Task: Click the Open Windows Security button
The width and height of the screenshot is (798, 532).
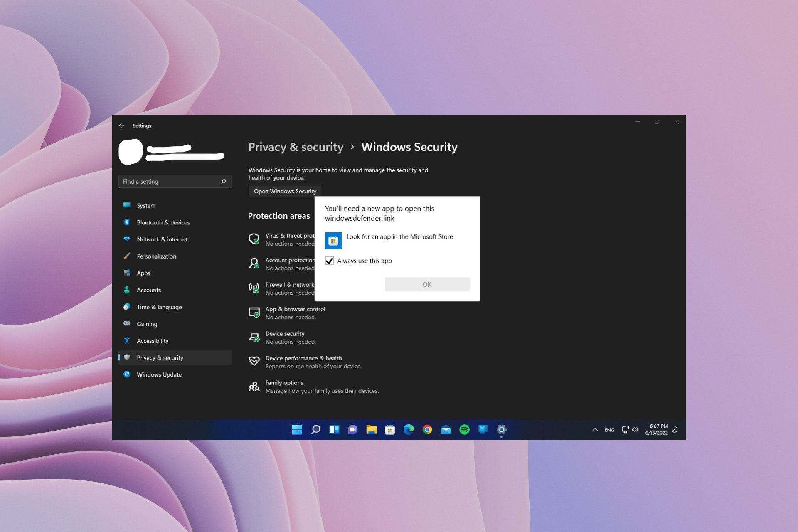Action: coord(285,191)
